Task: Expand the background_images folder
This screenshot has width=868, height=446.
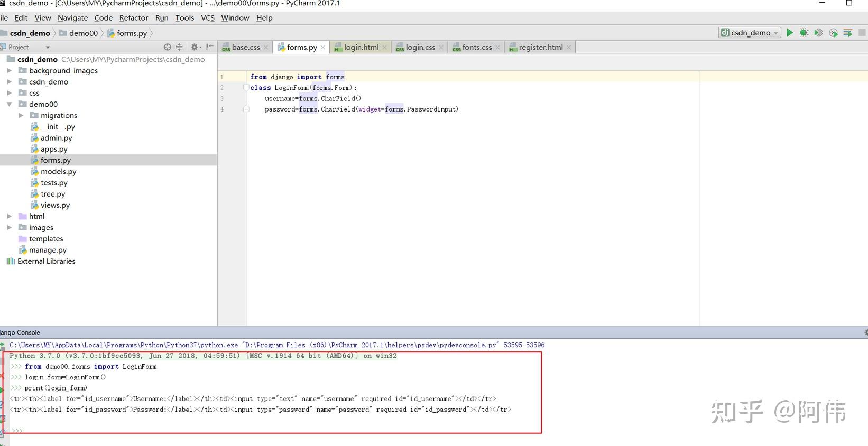Action: click(x=9, y=70)
